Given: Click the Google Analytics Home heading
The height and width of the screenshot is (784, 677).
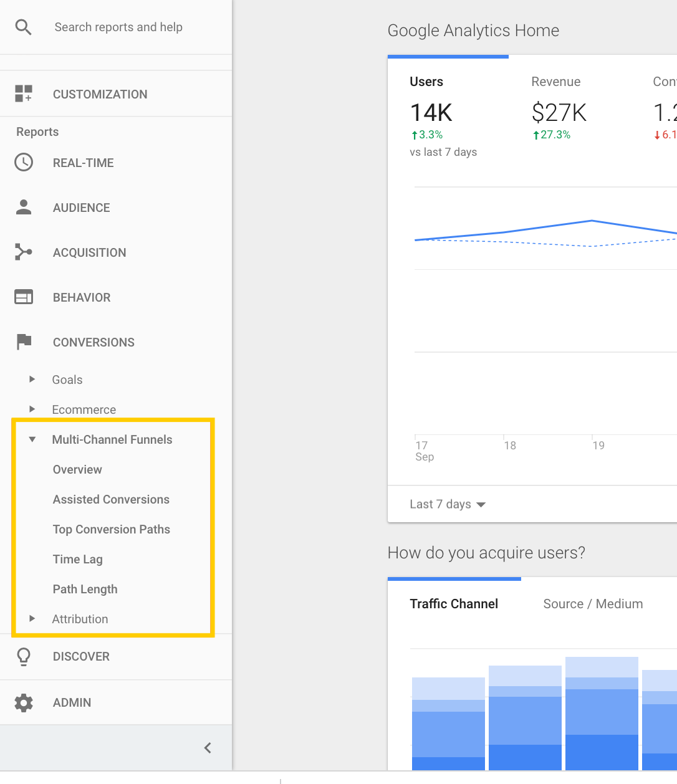Looking at the screenshot, I should click(x=473, y=31).
